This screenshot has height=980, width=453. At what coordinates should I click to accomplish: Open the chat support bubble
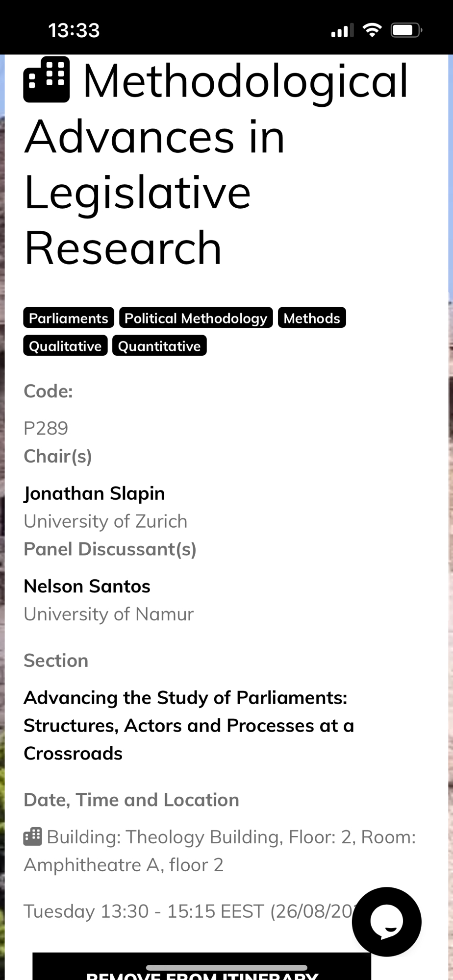[x=386, y=921]
